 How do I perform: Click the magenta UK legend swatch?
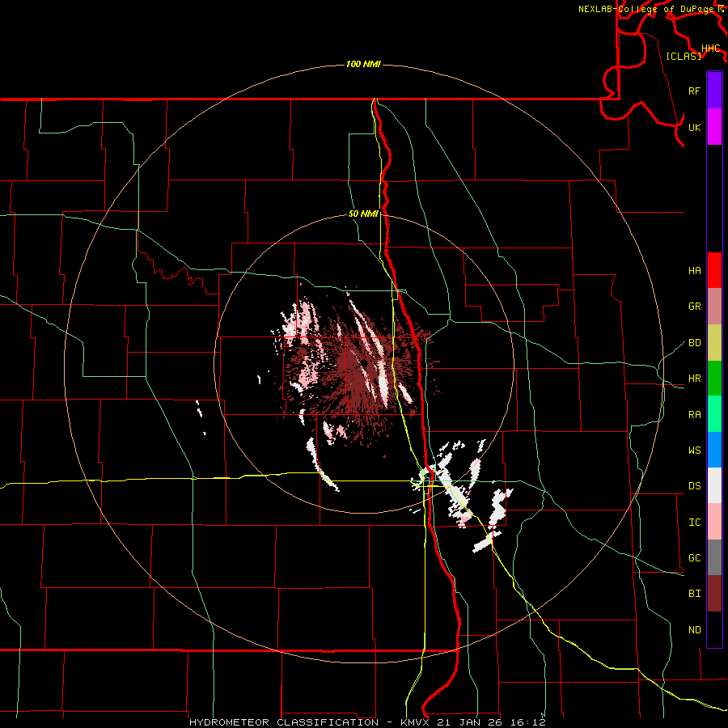tap(714, 127)
